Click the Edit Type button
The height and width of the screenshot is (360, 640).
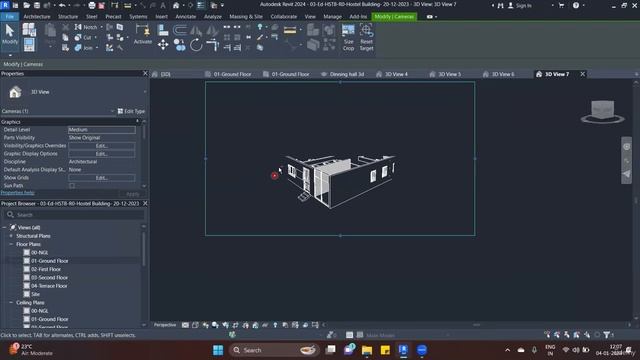click(x=131, y=111)
